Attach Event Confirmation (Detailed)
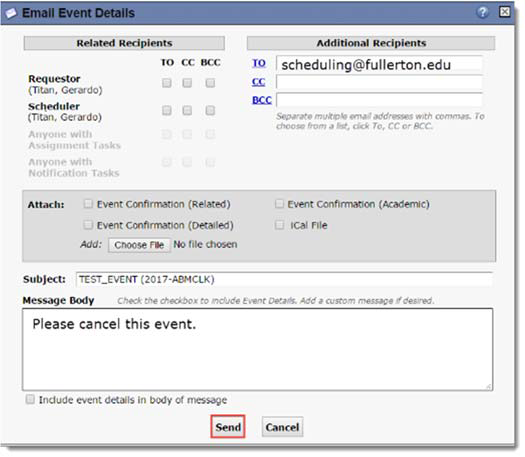 tap(88, 225)
